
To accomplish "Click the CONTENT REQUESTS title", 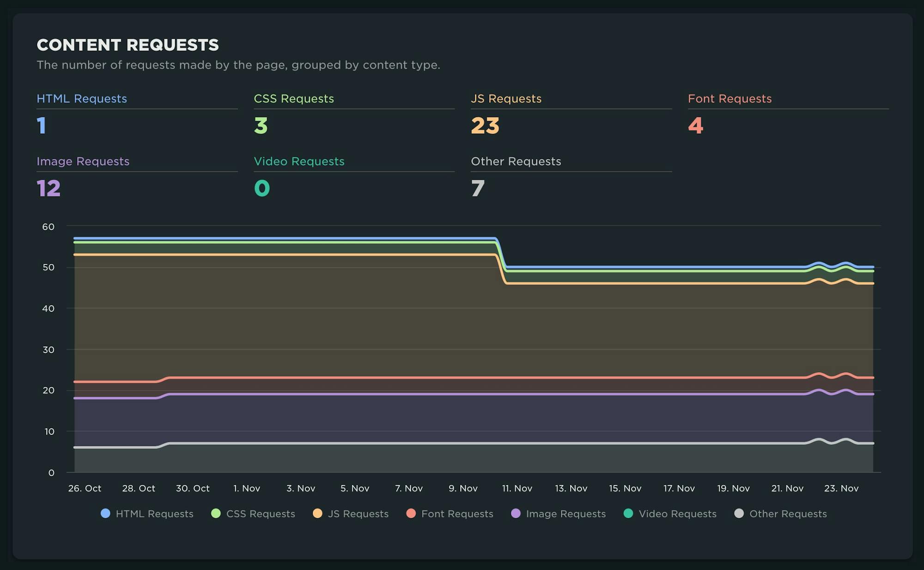I will 128,45.
